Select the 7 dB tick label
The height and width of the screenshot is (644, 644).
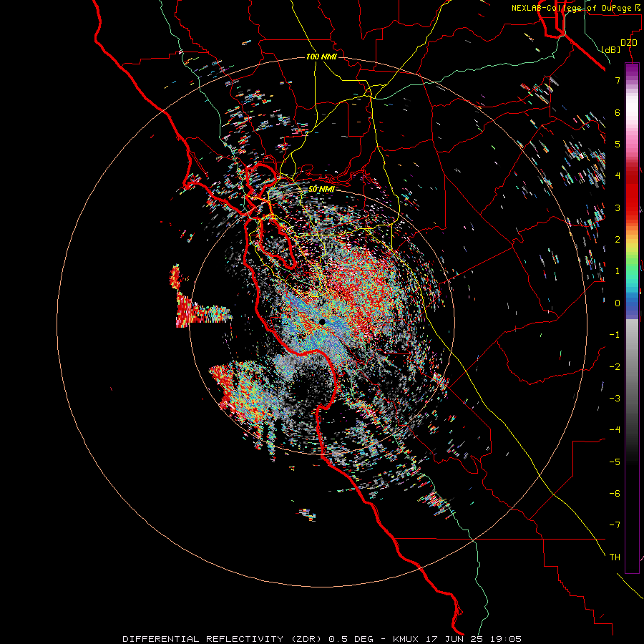pos(618,80)
